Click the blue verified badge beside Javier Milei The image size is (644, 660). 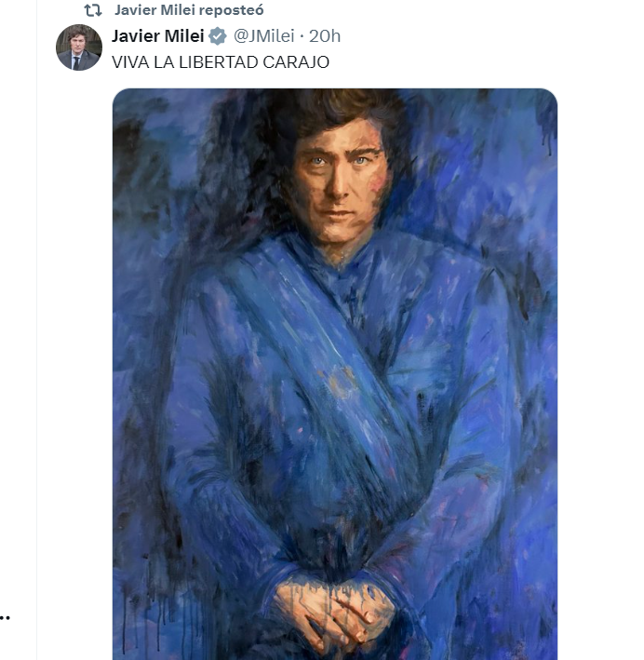218,37
